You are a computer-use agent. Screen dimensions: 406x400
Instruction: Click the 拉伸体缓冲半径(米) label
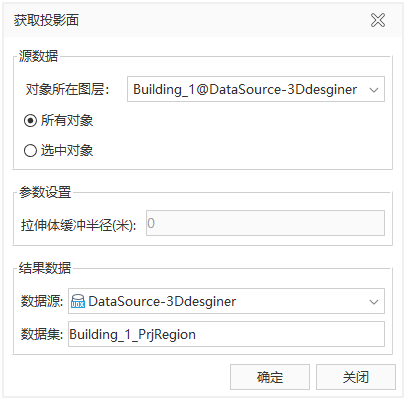79,225
